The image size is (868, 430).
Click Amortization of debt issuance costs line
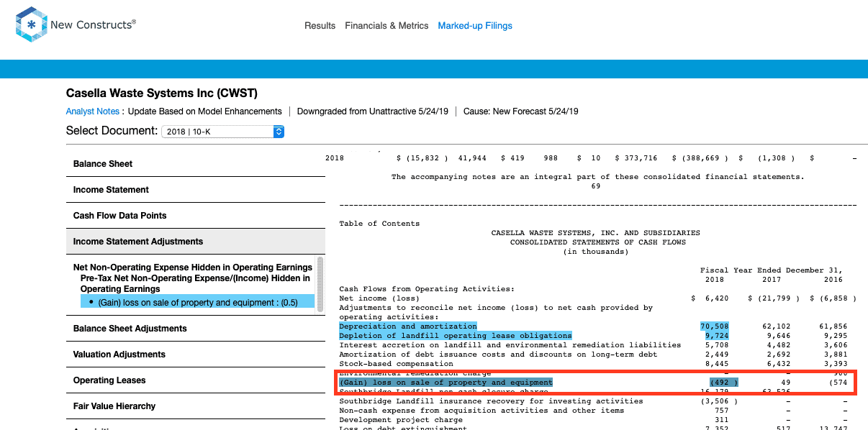[x=498, y=354]
